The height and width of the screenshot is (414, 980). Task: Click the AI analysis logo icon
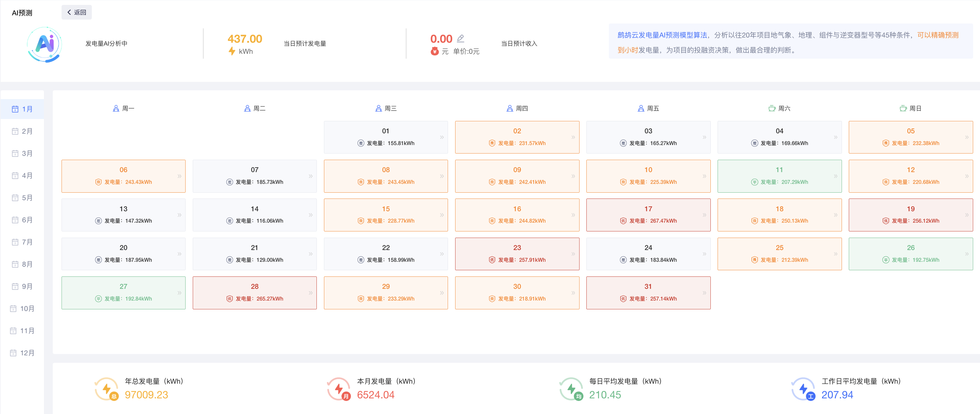click(45, 44)
